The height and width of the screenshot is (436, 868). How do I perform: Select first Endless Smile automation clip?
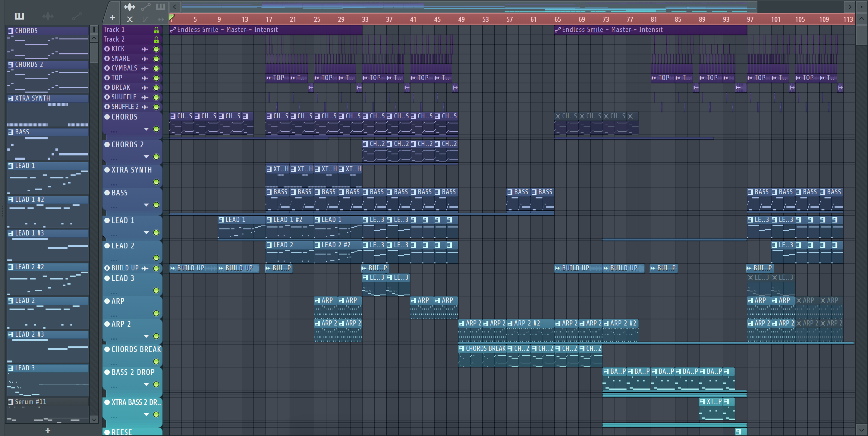(x=266, y=30)
